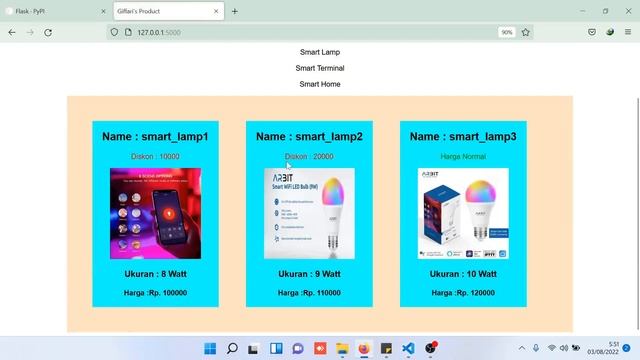
Task: Select the Giffari's Product tab
Action: coord(169,11)
